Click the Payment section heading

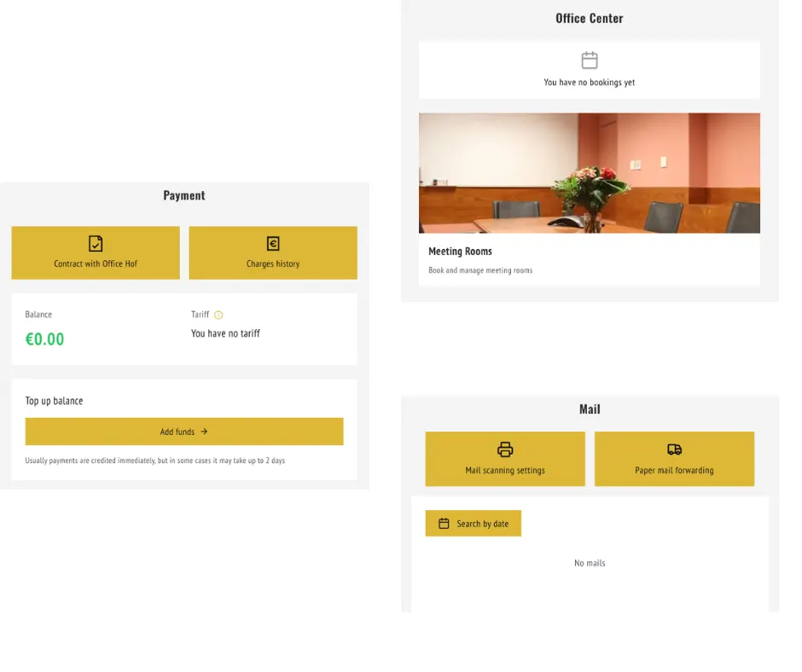pyautogui.click(x=184, y=195)
